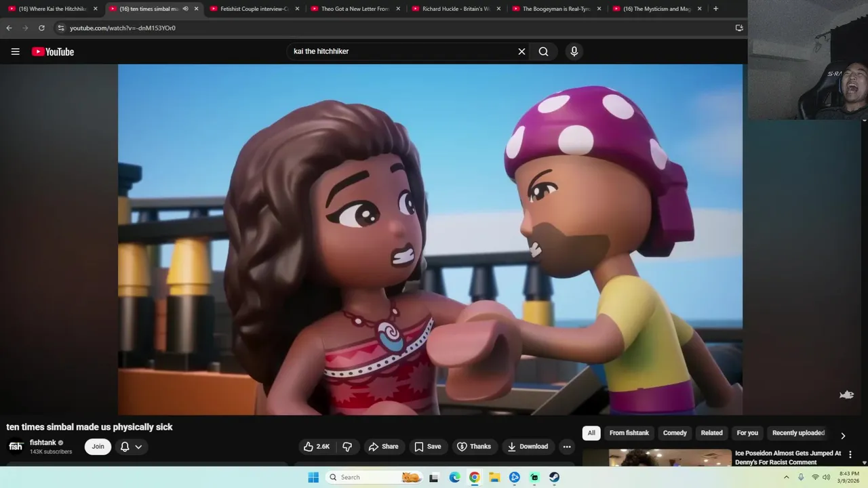Send Thanks to the creator
The height and width of the screenshot is (488, 868).
(x=474, y=447)
